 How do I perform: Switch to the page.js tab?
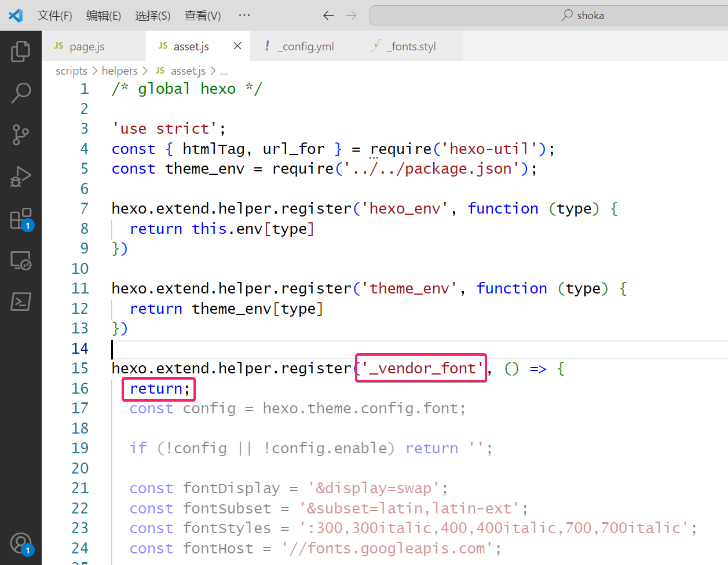tap(87, 46)
